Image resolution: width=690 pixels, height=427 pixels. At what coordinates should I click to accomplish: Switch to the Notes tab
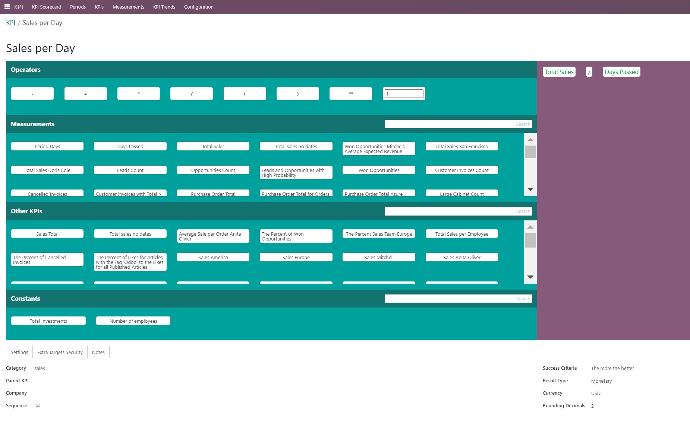tap(98, 352)
